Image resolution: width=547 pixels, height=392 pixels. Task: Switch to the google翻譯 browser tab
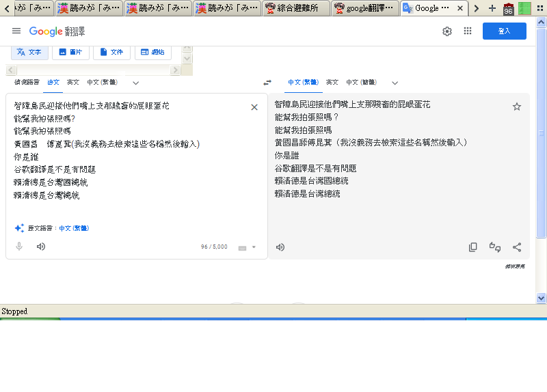(365, 8)
